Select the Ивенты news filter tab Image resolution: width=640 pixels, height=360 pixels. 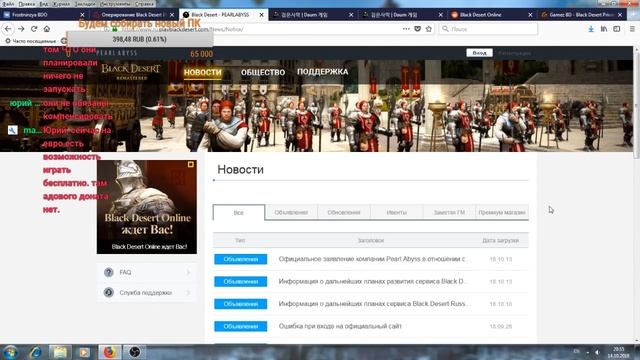396,213
